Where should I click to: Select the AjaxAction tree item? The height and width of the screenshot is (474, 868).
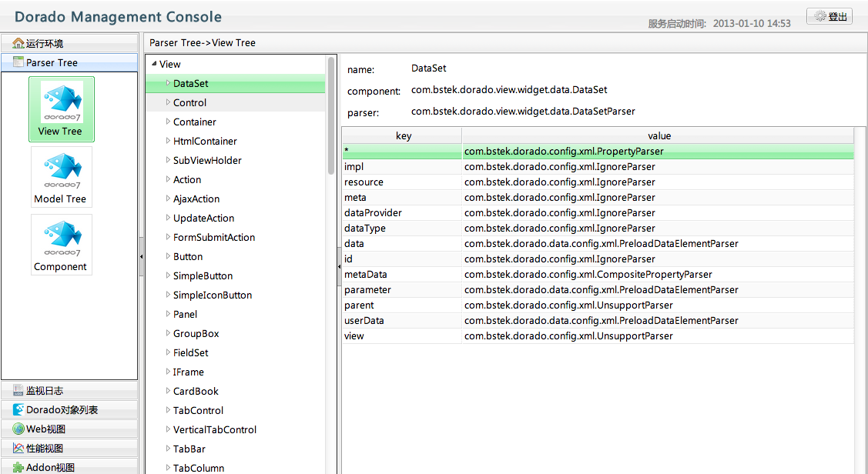tap(196, 199)
